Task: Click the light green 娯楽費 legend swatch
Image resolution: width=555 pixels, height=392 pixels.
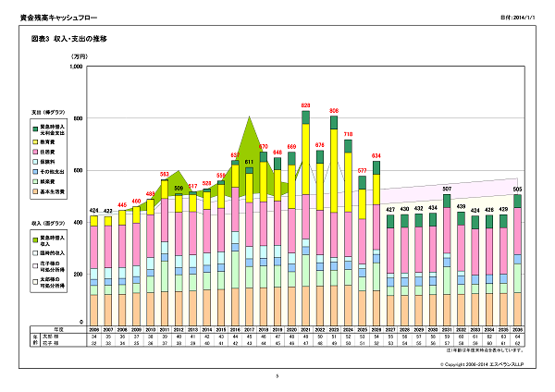Action: (x=35, y=181)
